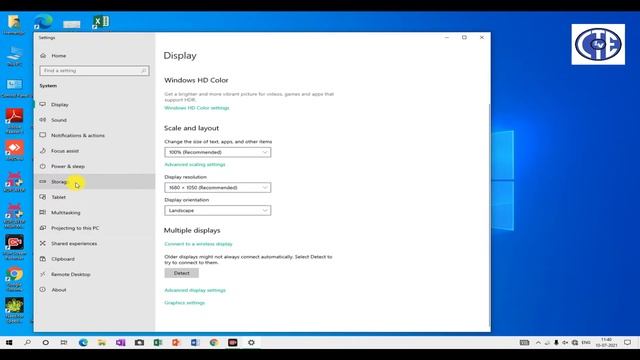Open Graphics settings link

(184, 303)
